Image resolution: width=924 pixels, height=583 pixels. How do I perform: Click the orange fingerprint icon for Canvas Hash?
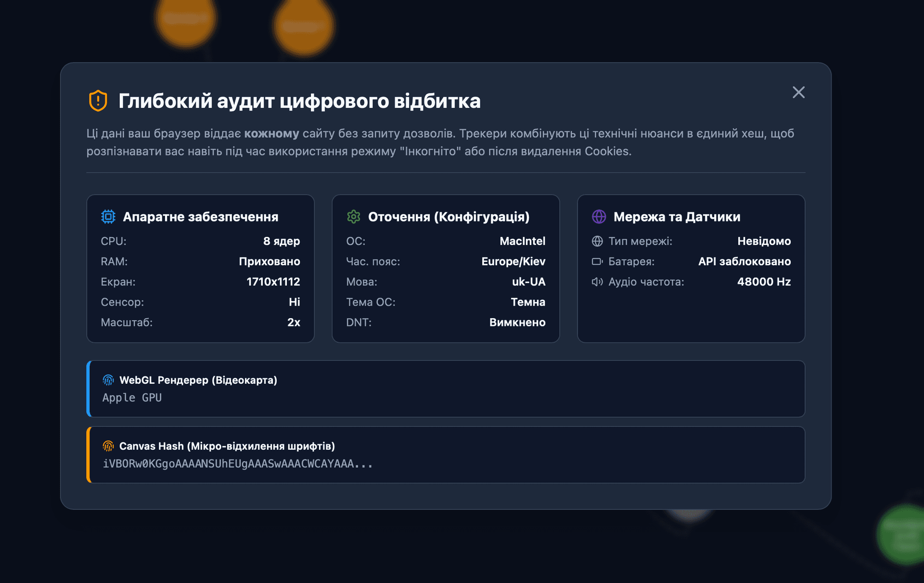pyautogui.click(x=108, y=446)
